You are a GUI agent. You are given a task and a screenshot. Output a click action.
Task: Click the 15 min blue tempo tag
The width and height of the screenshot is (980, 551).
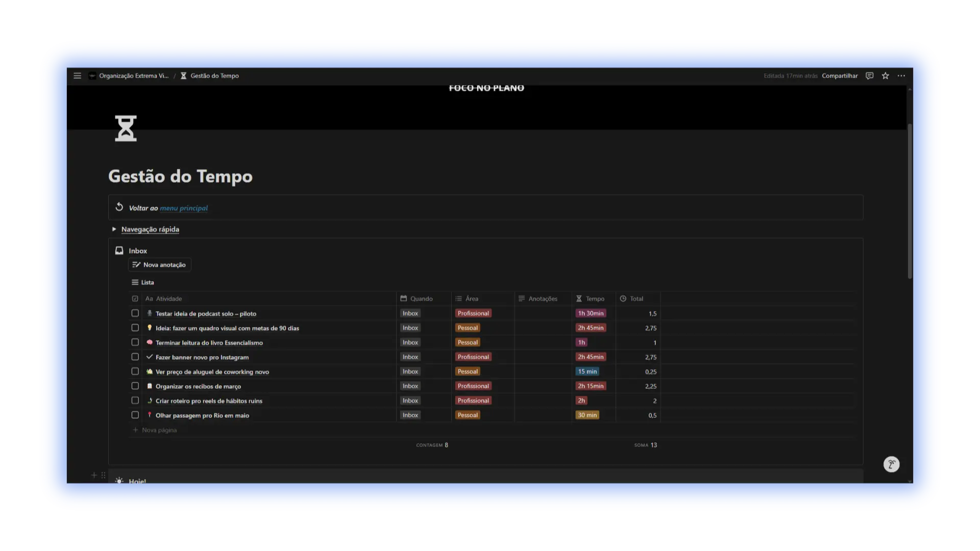click(x=587, y=371)
